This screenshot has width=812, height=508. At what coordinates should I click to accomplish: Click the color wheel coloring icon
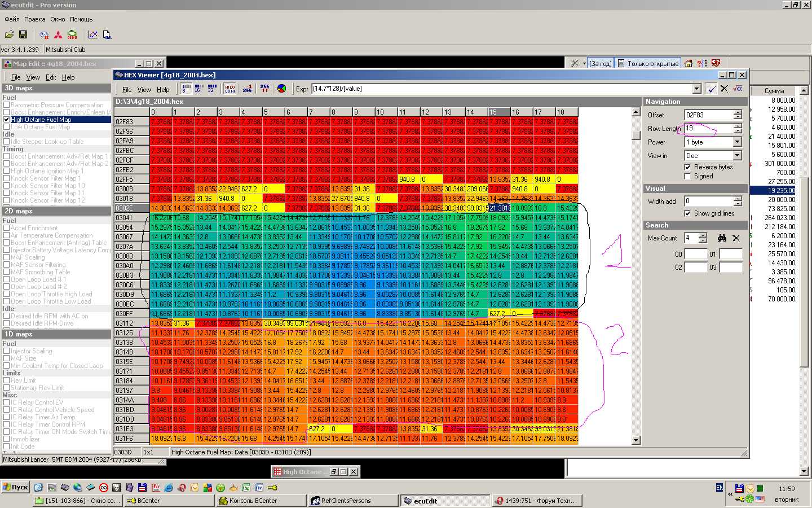click(282, 89)
